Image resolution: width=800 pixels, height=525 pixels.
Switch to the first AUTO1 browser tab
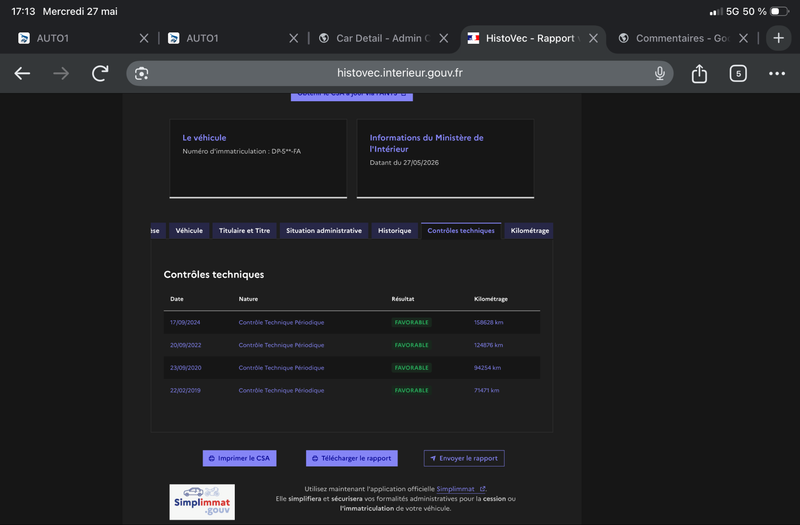point(76,38)
